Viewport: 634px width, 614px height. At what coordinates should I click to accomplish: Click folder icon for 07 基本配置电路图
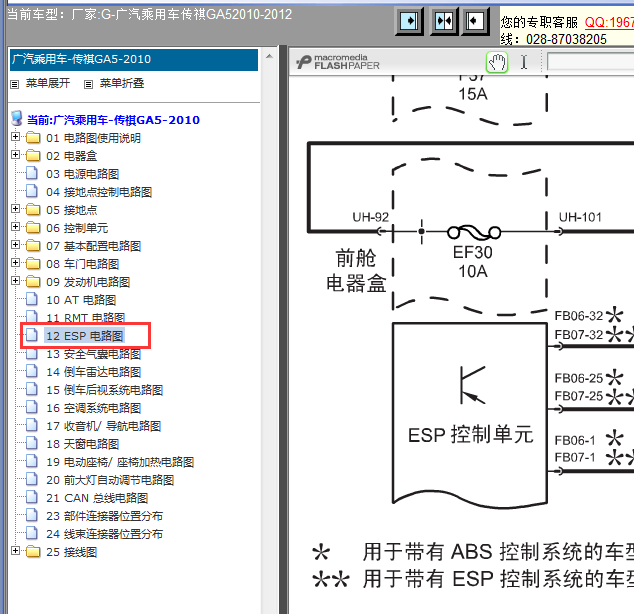[33, 246]
